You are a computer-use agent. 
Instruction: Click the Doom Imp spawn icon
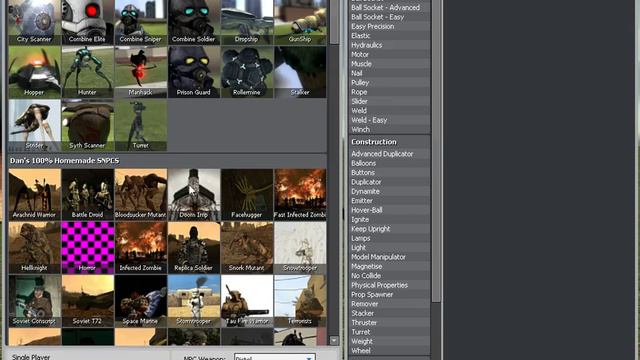pos(193,195)
